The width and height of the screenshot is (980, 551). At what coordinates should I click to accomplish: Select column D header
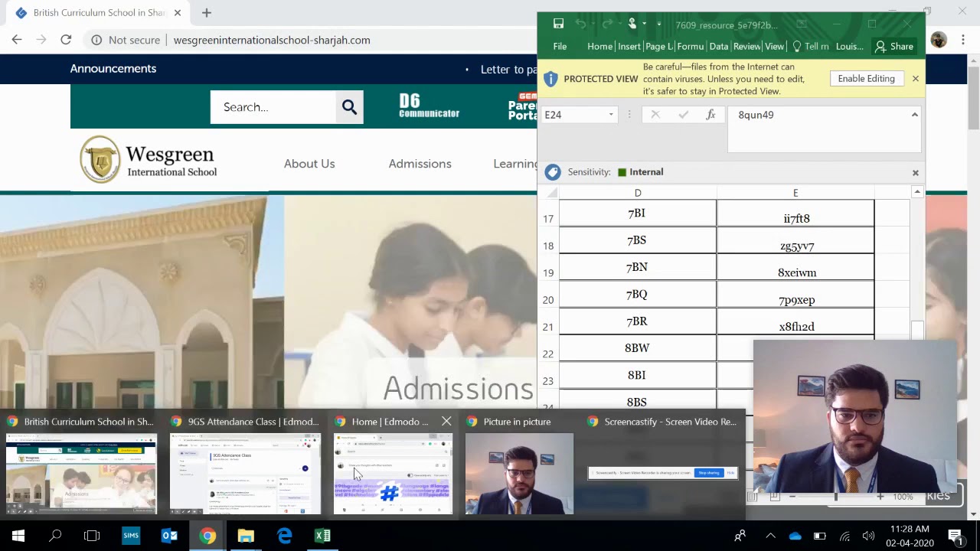tap(638, 193)
